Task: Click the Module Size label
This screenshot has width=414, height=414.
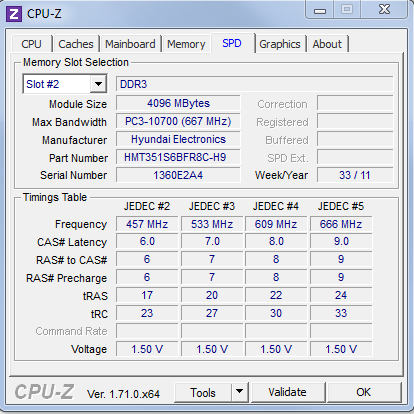Action: pos(78,104)
